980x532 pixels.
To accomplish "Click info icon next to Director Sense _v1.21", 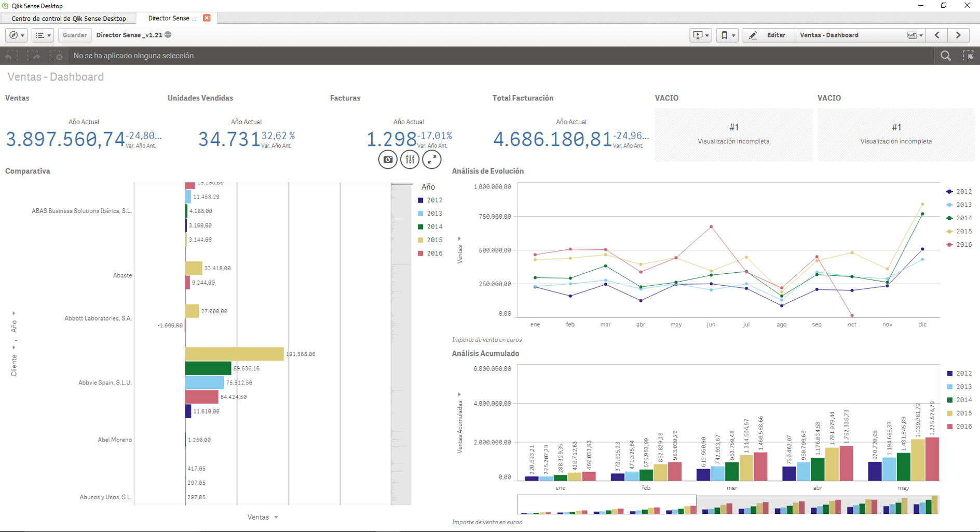I will click(168, 35).
